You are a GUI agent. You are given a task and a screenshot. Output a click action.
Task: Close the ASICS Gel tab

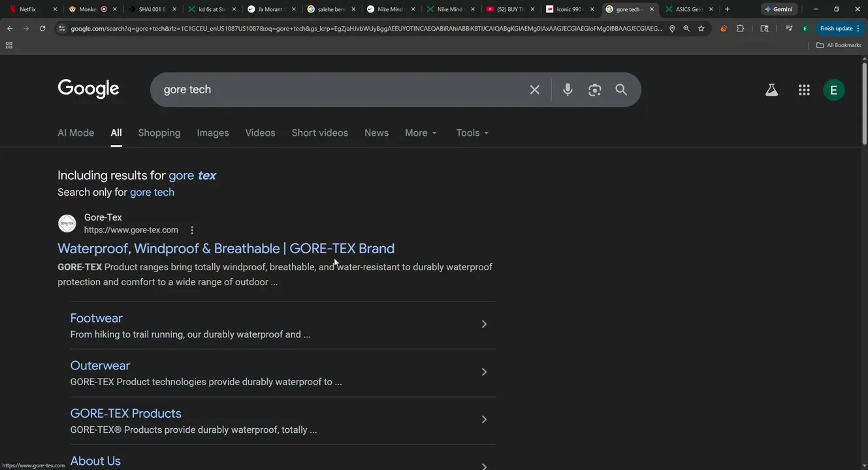(711, 9)
